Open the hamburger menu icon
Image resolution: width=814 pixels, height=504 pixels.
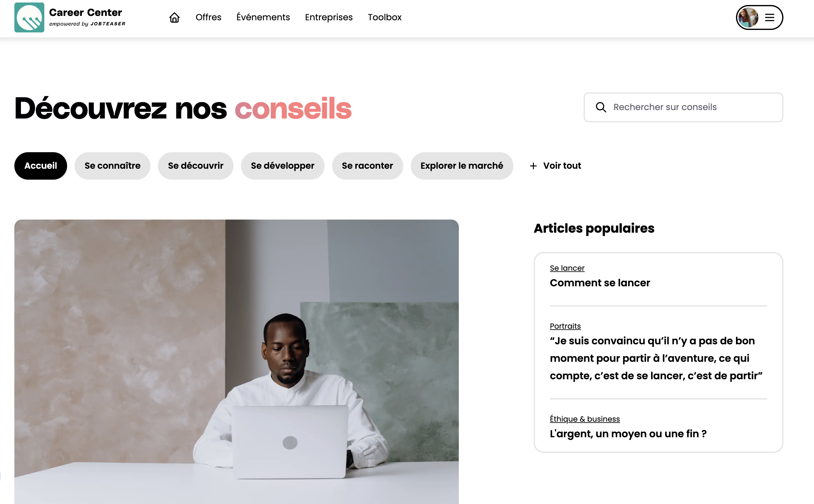click(770, 17)
